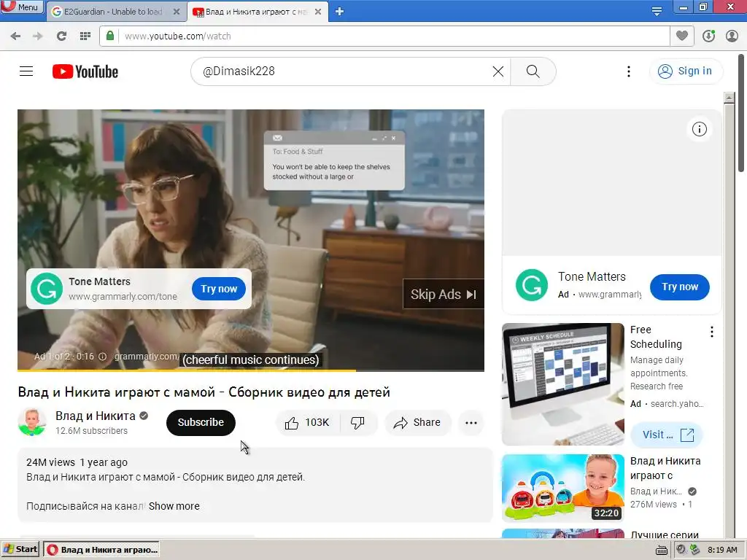
Task: Play the 32:20 recommended video thumbnail
Action: click(563, 488)
